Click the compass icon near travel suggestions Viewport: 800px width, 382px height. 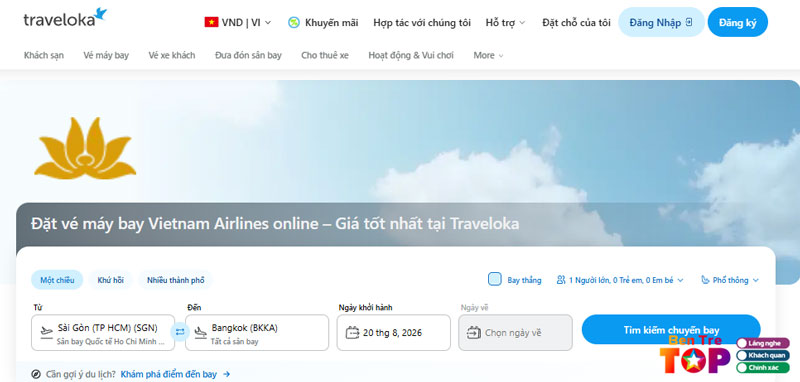click(36, 374)
